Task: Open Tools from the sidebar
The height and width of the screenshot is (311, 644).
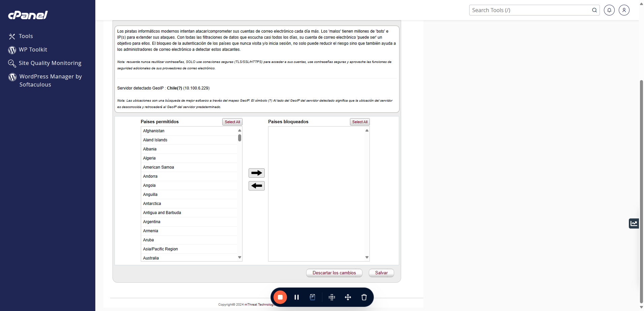Action: click(26, 36)
